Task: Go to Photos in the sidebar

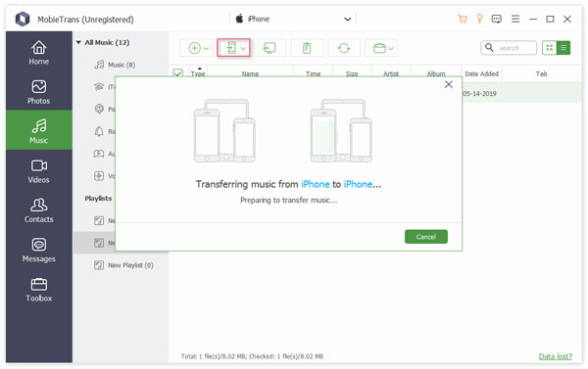Action: (38, 92)
